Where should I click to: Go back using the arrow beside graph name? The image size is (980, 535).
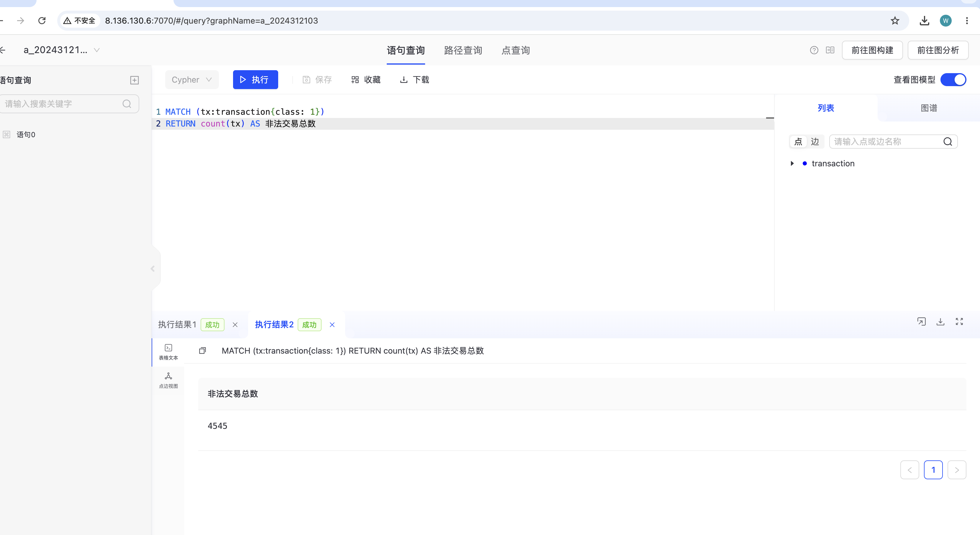tap(3, 50)
